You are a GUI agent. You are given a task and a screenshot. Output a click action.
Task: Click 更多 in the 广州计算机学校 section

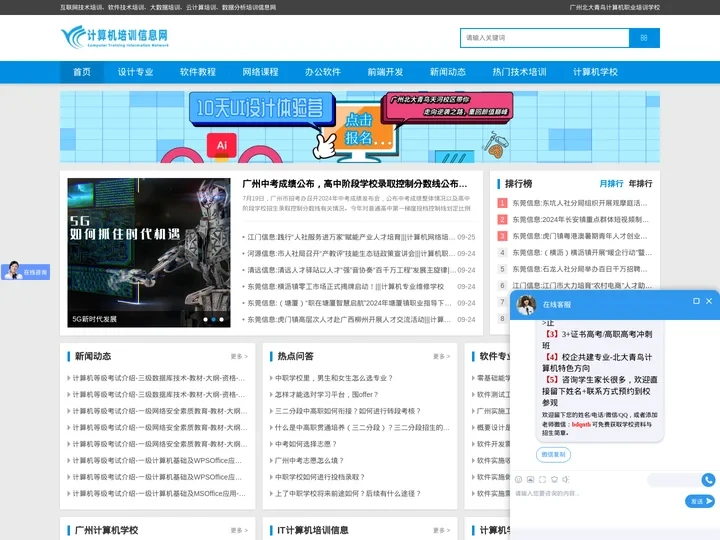click(239, 530)
